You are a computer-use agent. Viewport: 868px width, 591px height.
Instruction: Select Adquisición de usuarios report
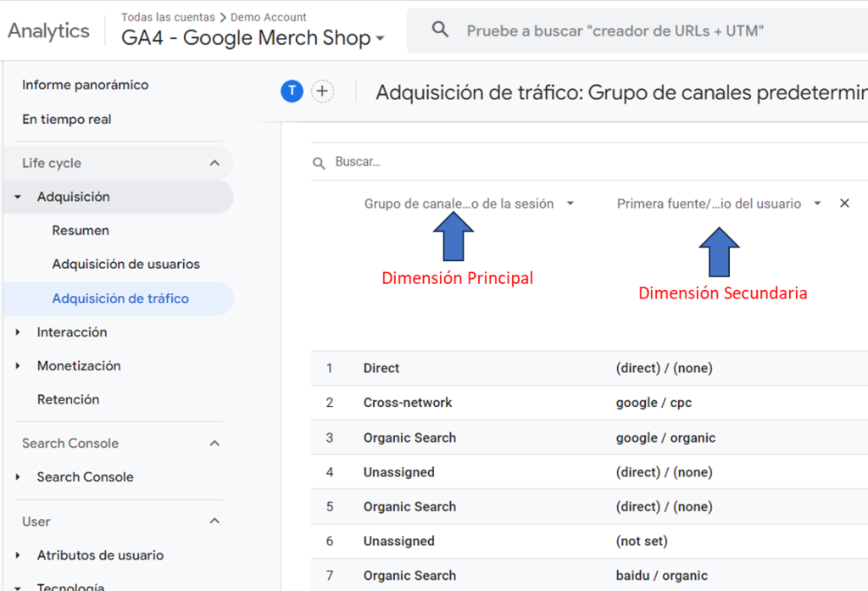125,265
